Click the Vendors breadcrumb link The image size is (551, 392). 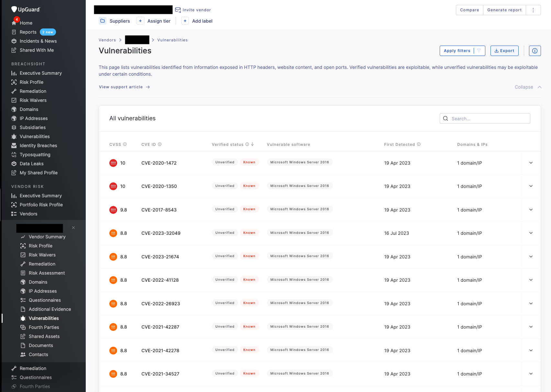click(x=107, y=40)
